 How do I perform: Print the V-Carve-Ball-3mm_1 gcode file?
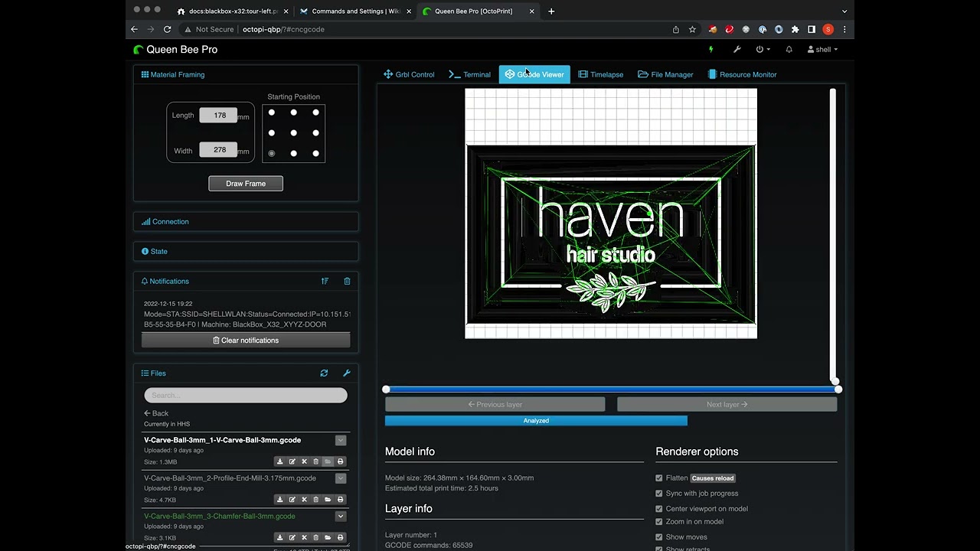point(341,461)
